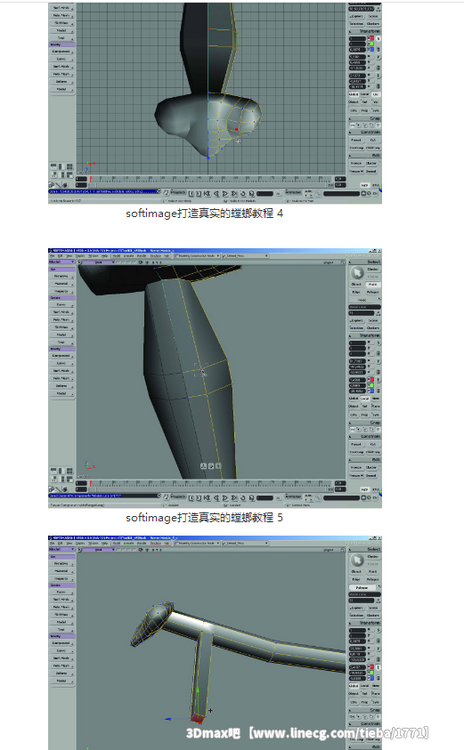Click Clusters button in bottom screenshot
Image resolution: width=464 pixels, height=750 pixels.
pos(373,616)
